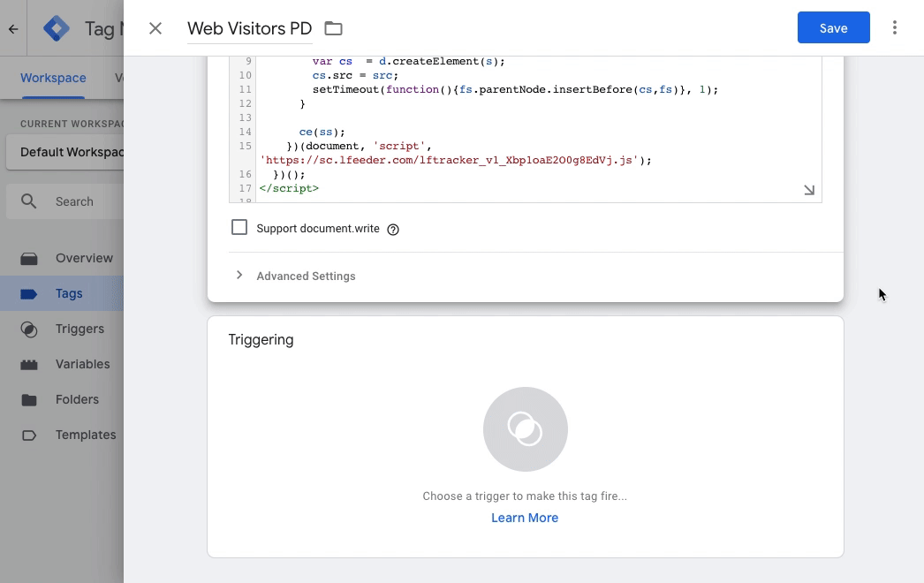Edit the tag name Web Visitors PD
The width and height of the screenshot is (924, 583).
(x=250, y=29)
